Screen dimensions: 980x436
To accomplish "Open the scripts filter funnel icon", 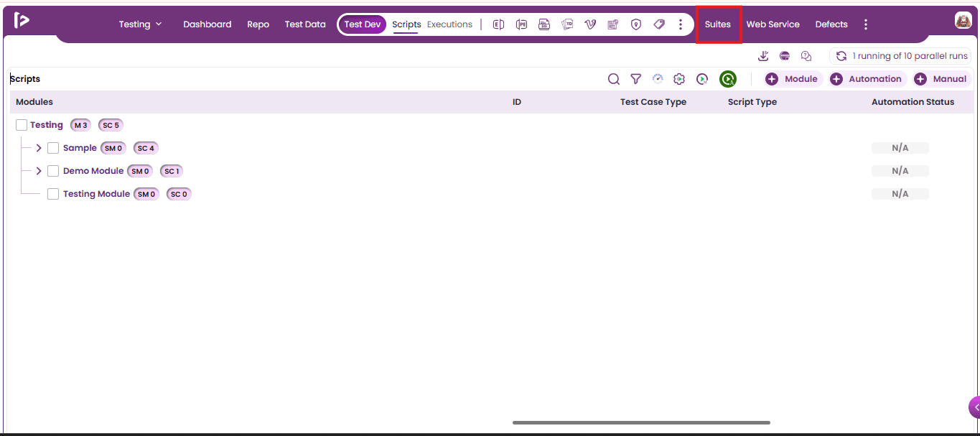I will pos(636,79).
